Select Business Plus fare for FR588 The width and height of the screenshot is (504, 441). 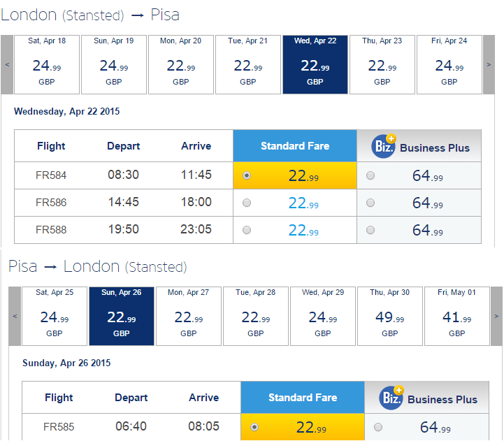[370, 230]
